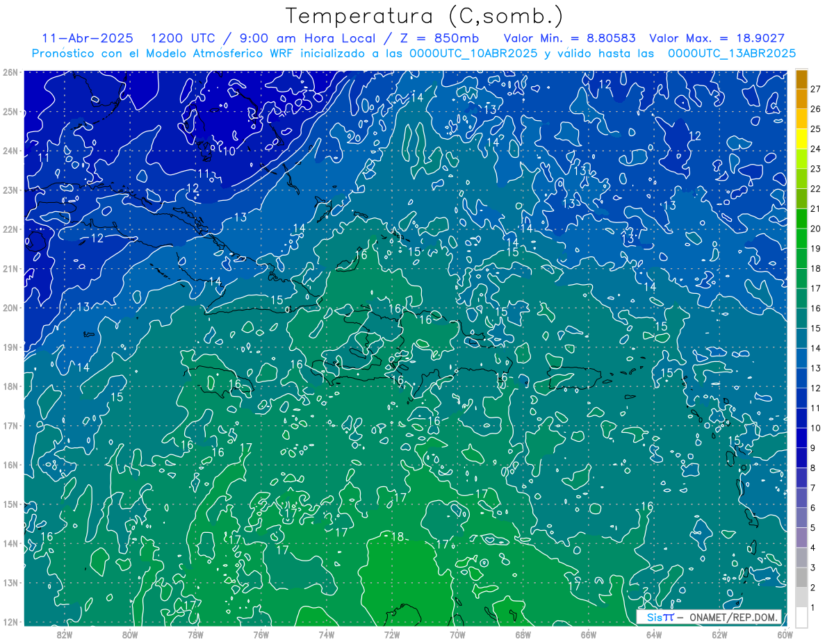Viewport: 834px width, 644px height.
Task: Click the '68W' longitude axis label
Action: pyautogui.click(x=523, y=634)
